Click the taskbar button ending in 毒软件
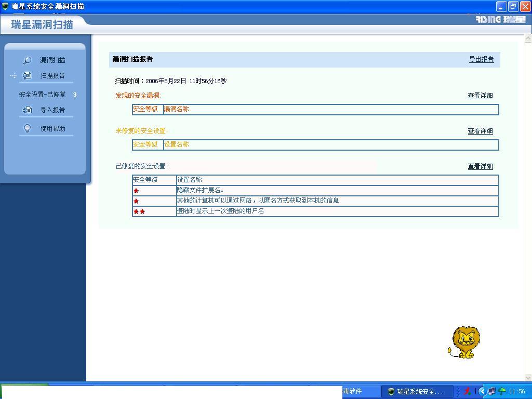This screenshot has height=399, width=532. tap(361, 392)
